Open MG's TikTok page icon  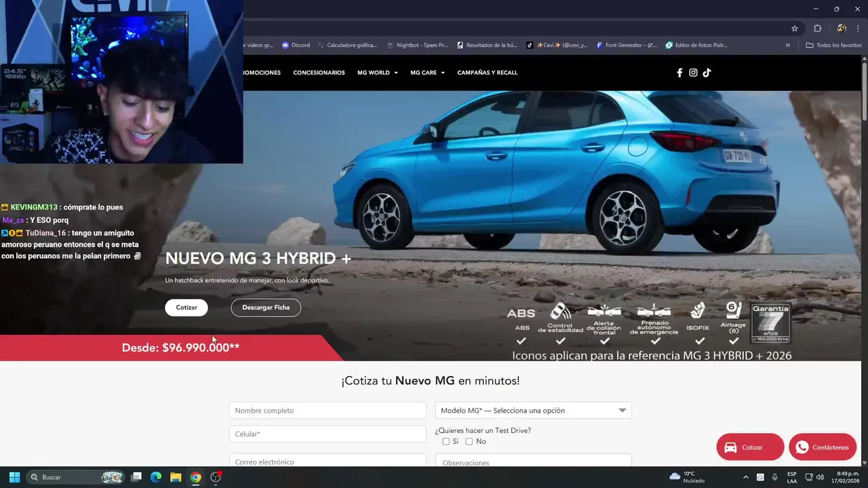point(707,73)
